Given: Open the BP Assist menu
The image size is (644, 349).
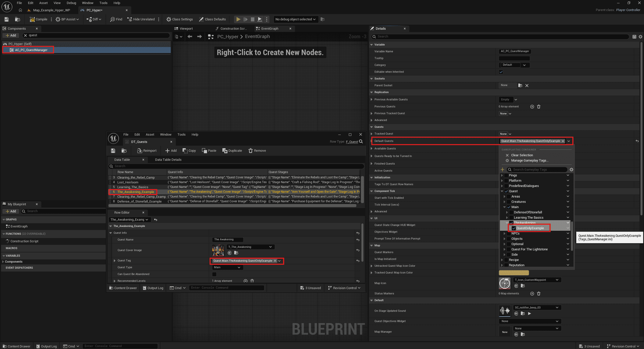Looking at the screenshot, I should [x=67, y=19].
